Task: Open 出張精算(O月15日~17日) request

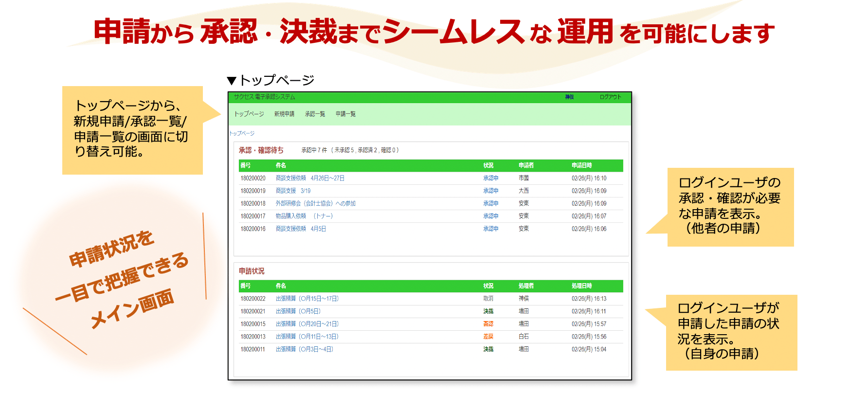Action: point(307,299)
